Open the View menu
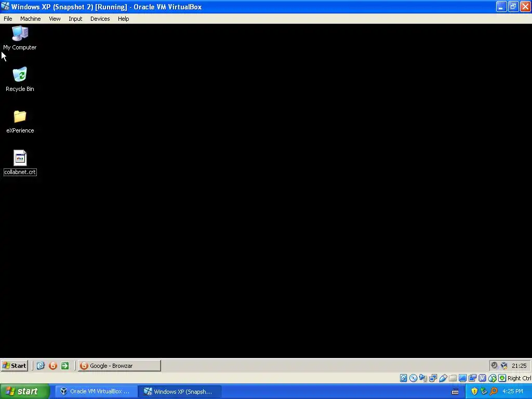532x399 pixels. 55,19
